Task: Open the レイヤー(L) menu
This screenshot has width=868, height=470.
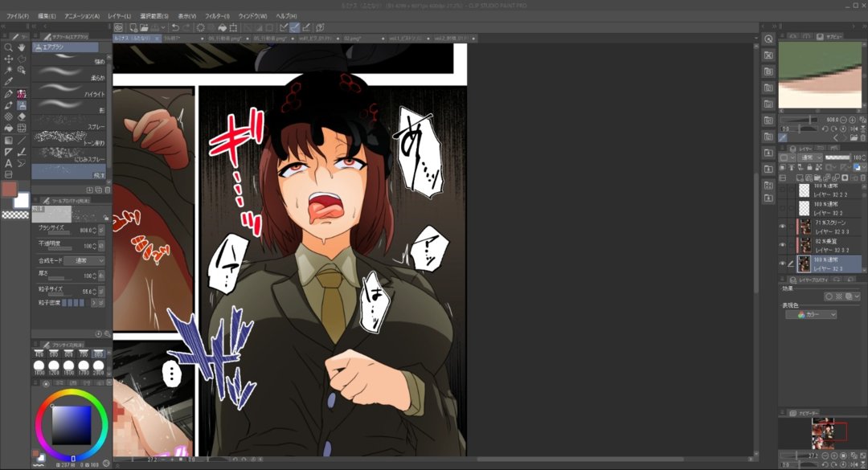Action: [119, 16]
